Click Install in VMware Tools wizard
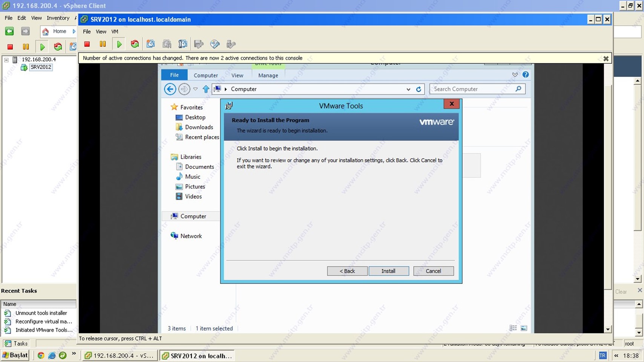This screenshot has width=644, height=362. click(388, 271)
